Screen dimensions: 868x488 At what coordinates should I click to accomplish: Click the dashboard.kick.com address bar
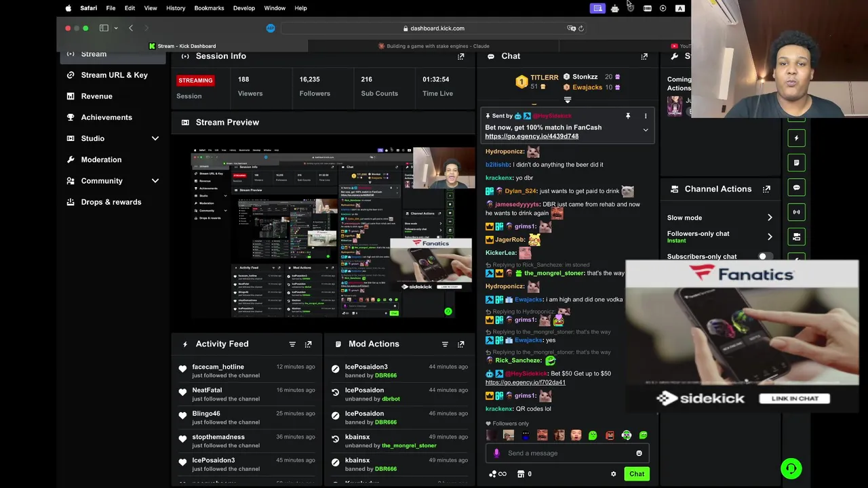(433, 28)
